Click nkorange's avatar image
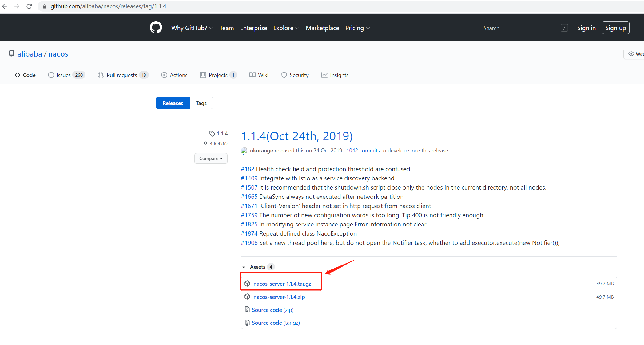This screenshot has height=345, width=644. pos(244,151)
